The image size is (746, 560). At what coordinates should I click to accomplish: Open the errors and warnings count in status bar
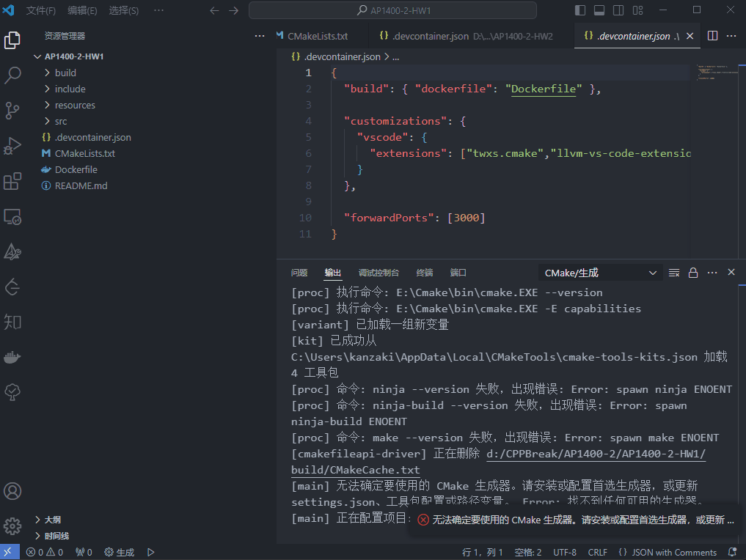click(x=45, y=552)
